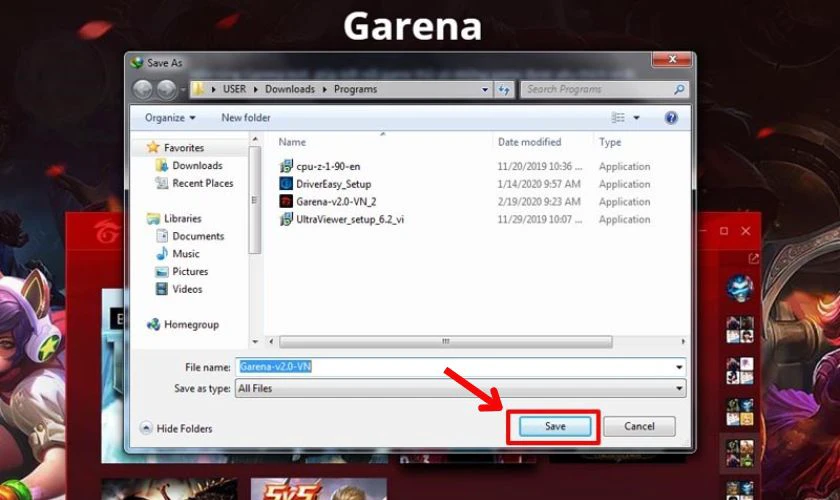Viewport: 840px width, 500px height.
Task: Click the search magnifier icon
Action: (679, 89)
